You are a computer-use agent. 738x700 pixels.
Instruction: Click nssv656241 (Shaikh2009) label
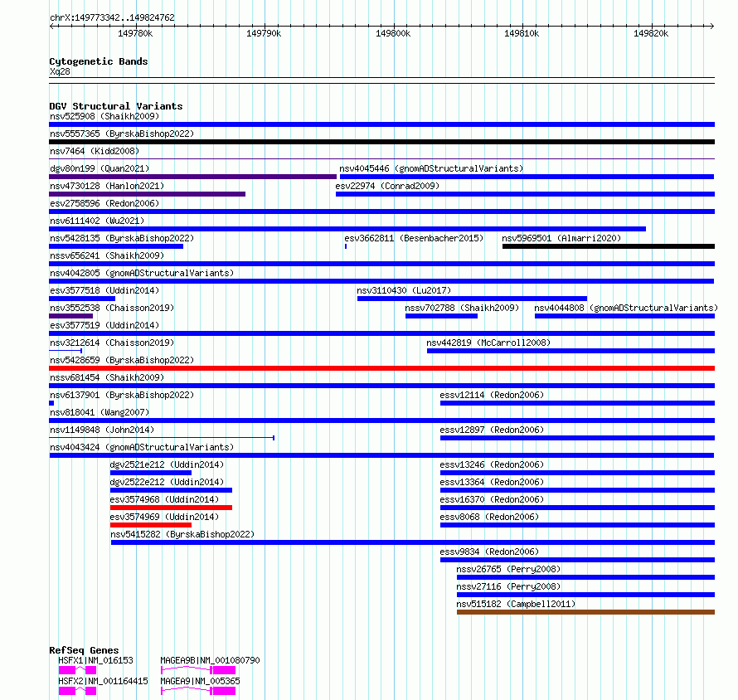107,255
